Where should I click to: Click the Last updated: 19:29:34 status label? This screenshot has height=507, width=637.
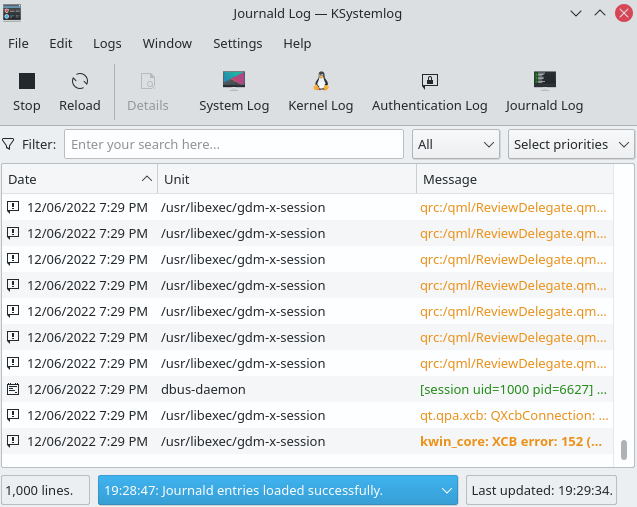pyautogui.click(x=542, y=490)
